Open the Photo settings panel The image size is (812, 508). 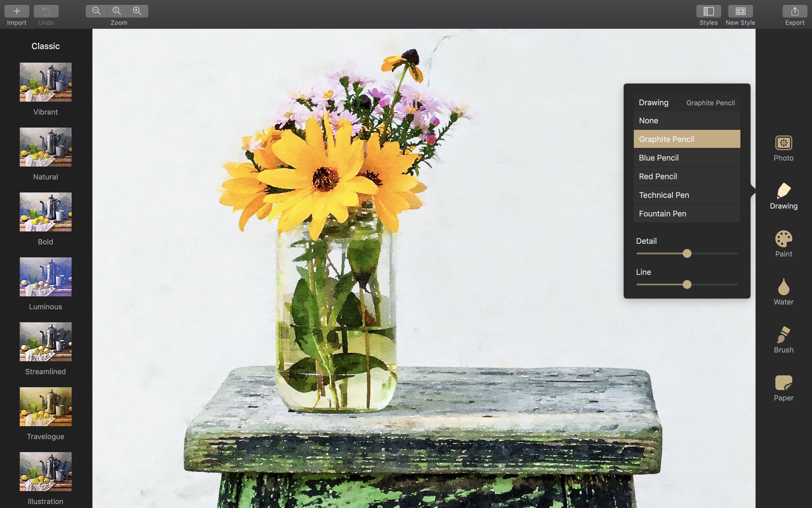pos(784,148)
